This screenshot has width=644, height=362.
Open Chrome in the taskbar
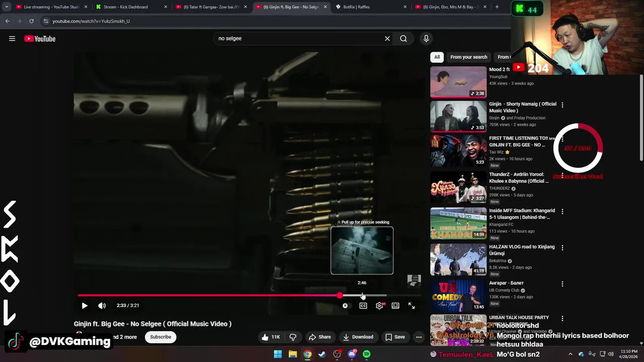coord(307,354)
